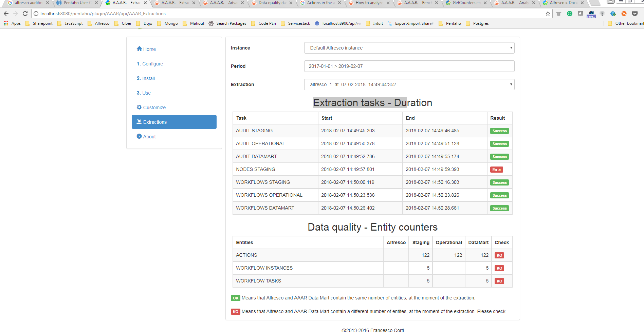Screen dimensions: 644x332
Task: Click the site info icon in address bar
Action: (x=36, y=14)
